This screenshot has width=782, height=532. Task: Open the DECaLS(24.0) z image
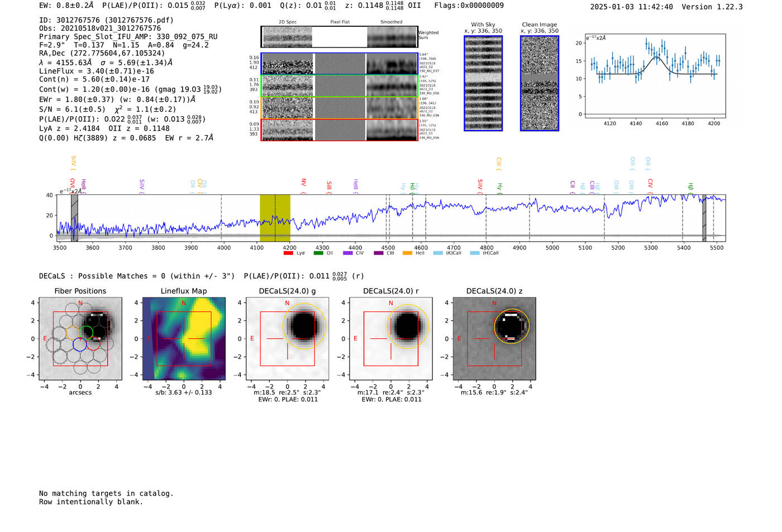494,339
